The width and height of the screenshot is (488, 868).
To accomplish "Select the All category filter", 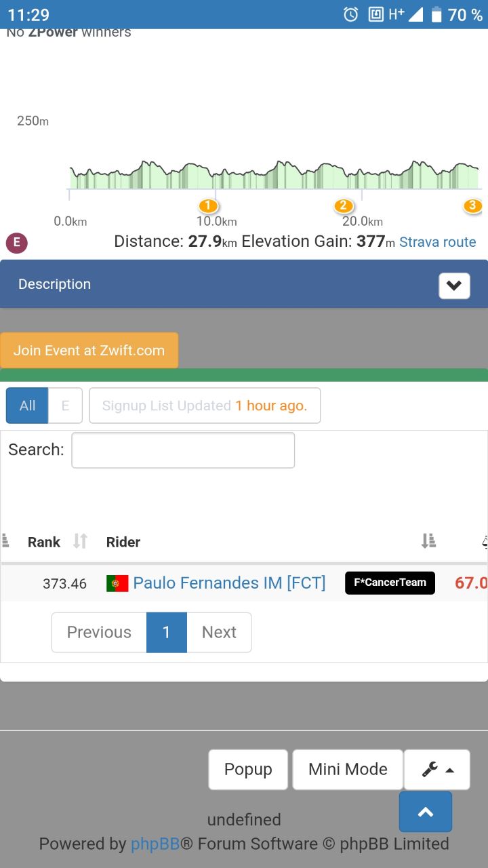I will (x=27, y=406).
